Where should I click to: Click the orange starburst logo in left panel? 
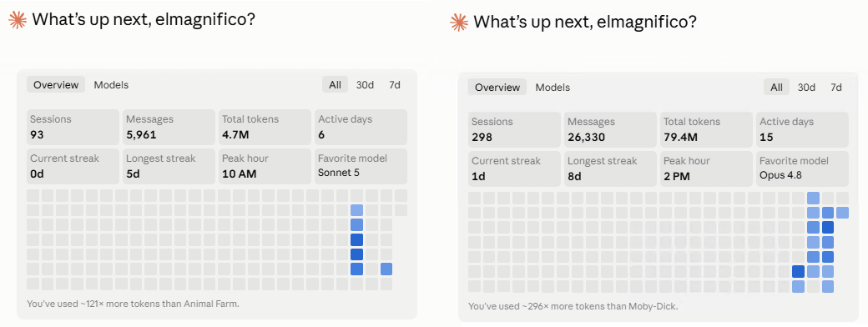click(18, 20)
